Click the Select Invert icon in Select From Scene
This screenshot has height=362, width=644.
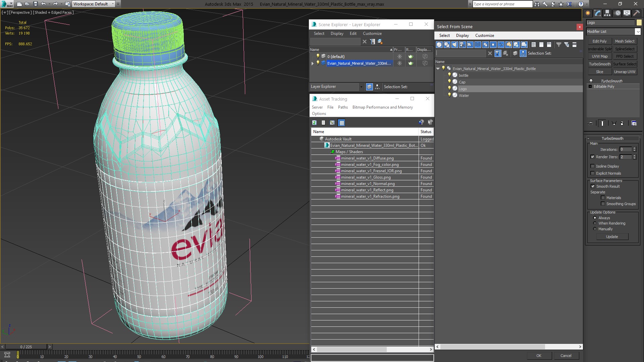[549, 45]
